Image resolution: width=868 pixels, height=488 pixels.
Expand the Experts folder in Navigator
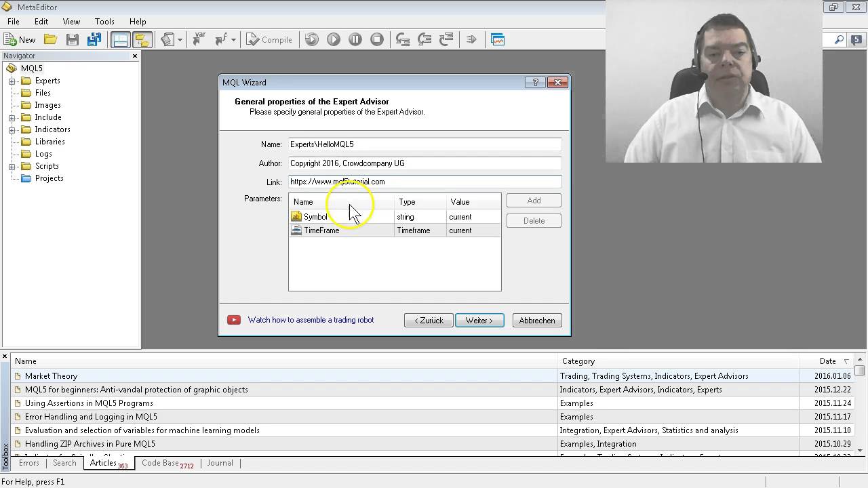point(12,81)
